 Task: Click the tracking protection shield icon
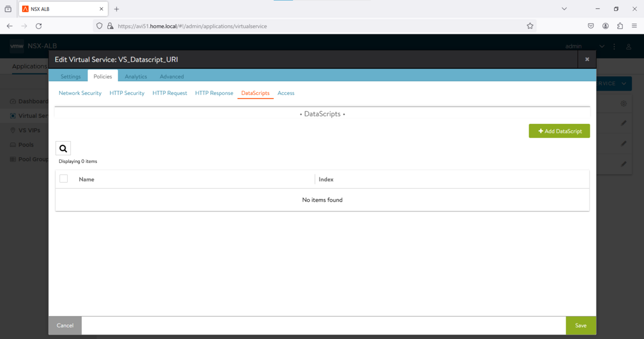tap(99, 26)
